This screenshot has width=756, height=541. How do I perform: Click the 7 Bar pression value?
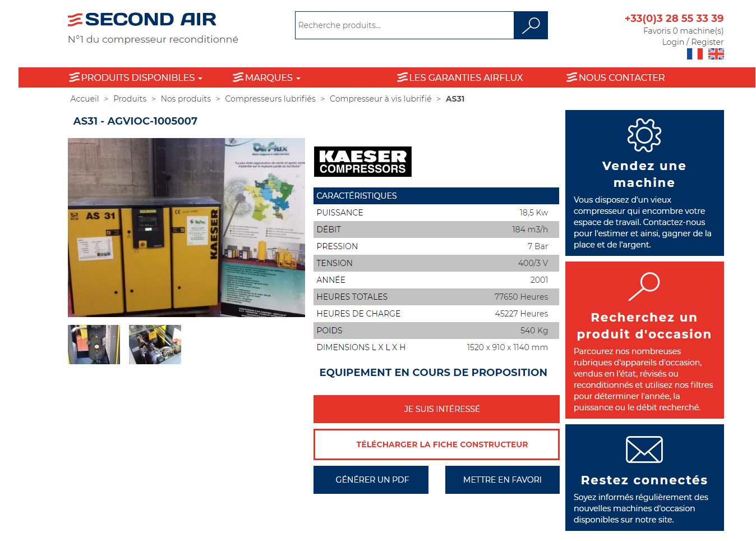538,246
